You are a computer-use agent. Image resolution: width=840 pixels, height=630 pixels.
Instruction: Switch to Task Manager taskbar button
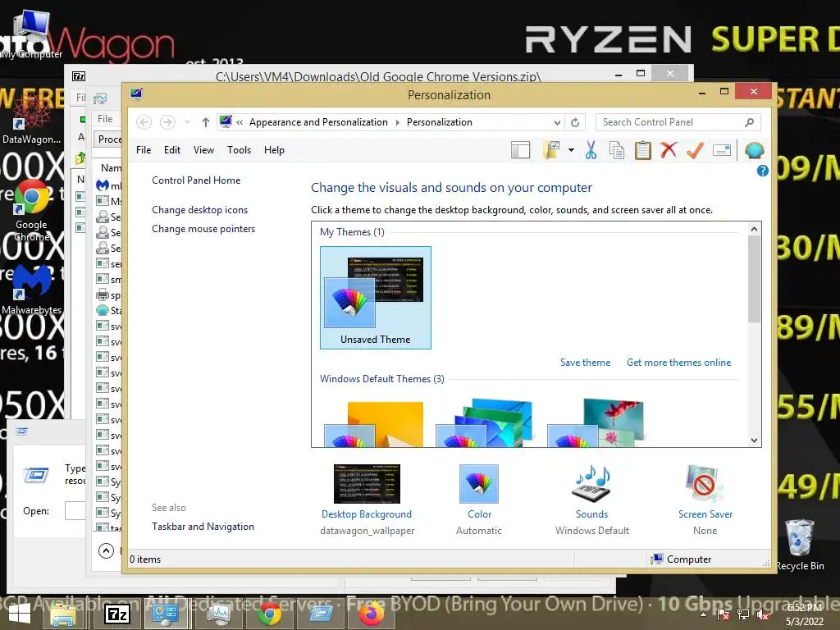[218, 614]
